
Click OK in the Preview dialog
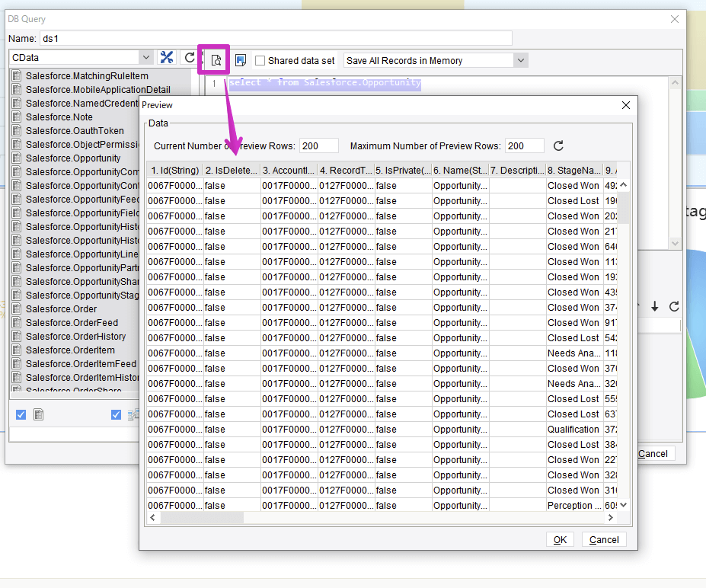[x=560, y=539]
